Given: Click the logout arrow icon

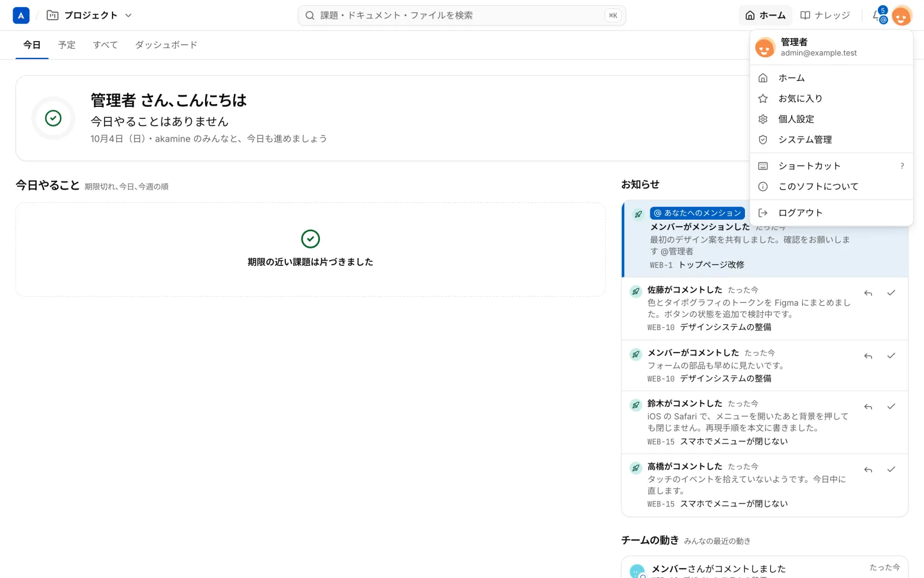Looking at the screenshot, I should (x=763, y=213).
